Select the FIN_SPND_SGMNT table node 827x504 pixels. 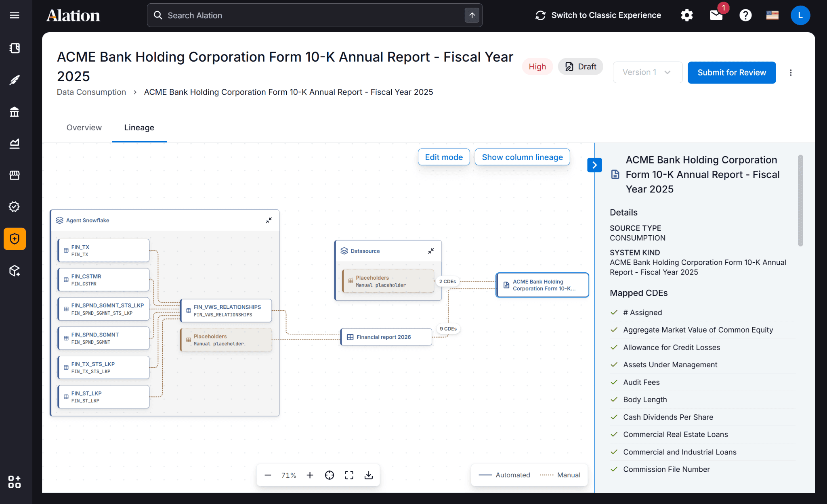(x=103, y=338)
